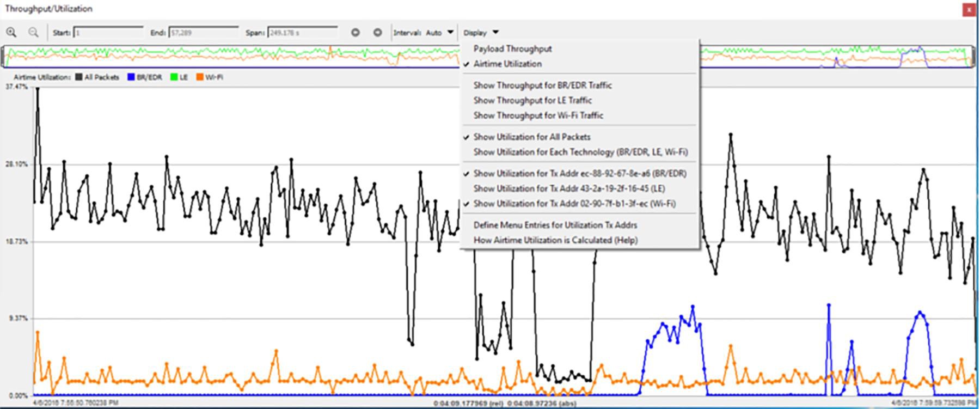The image size is (980, 409).
Task: Choose Show Throughput for LE Traffic
Action: point(579,100)
